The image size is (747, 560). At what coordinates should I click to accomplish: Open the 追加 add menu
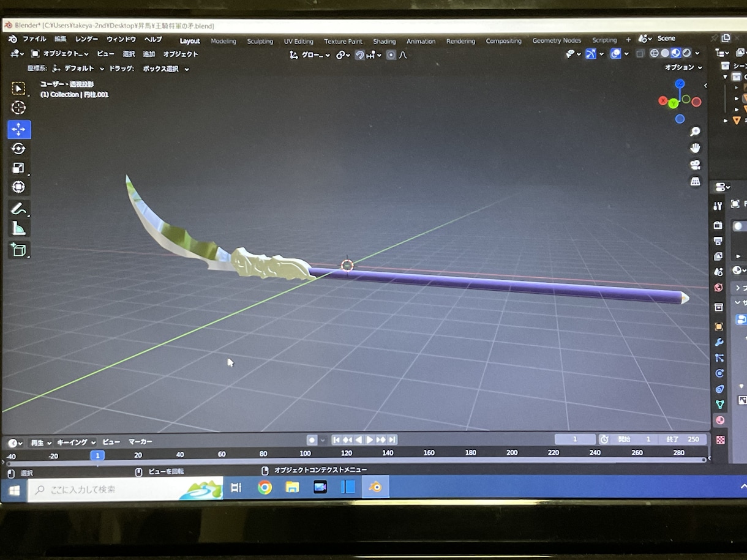point(149,54)
